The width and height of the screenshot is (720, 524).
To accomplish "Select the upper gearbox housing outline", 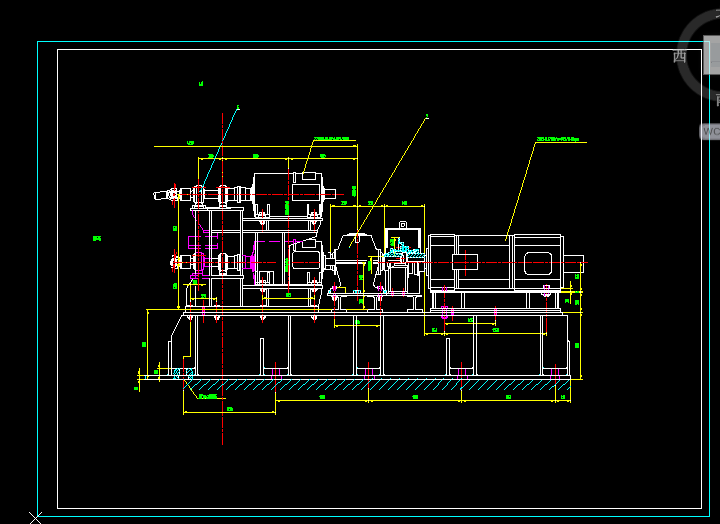I will pos(288,195).
